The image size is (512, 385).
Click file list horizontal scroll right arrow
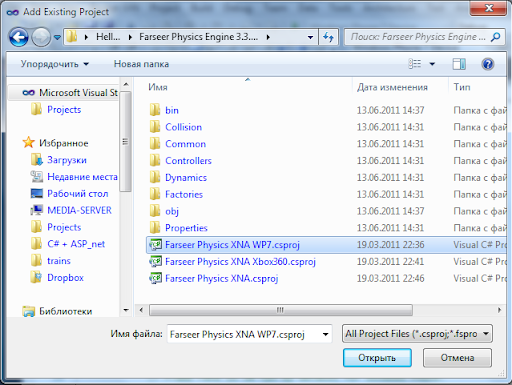tap(499, 310)
